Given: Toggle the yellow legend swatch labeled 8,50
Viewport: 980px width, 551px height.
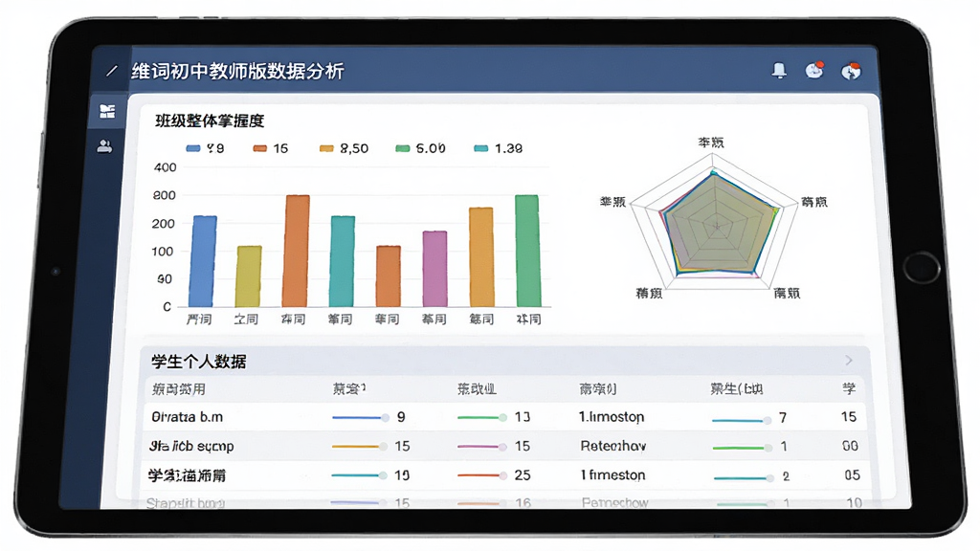Looking at the screenshot, I should click(x=326, y=148).
